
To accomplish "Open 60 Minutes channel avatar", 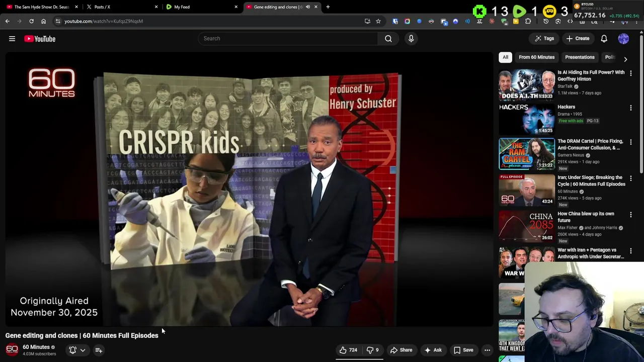I will click(x=12, y=349).
